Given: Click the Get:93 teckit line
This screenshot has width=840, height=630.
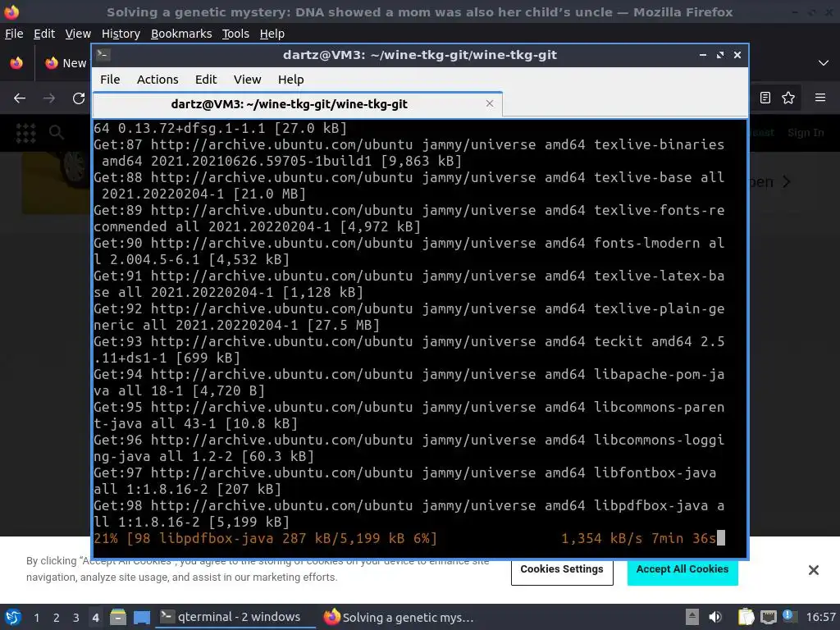Looking at the screenshot, I should pyautogui.click(x=409, y=349).
